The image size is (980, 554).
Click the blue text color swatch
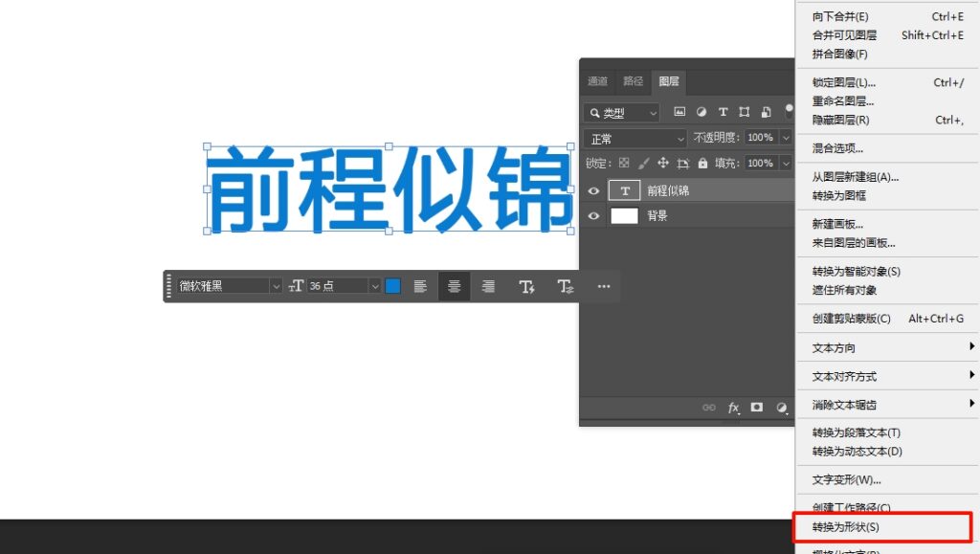(392, 285)
